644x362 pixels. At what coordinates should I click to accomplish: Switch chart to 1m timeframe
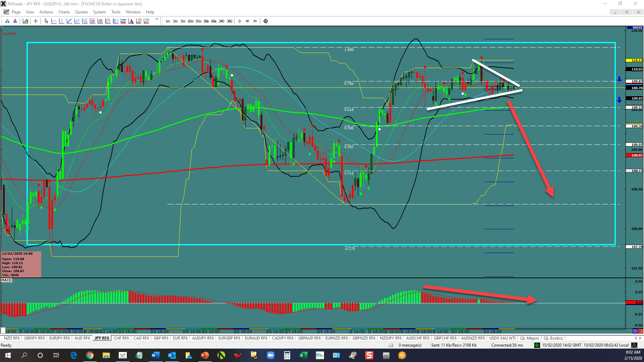click(168, 21)
